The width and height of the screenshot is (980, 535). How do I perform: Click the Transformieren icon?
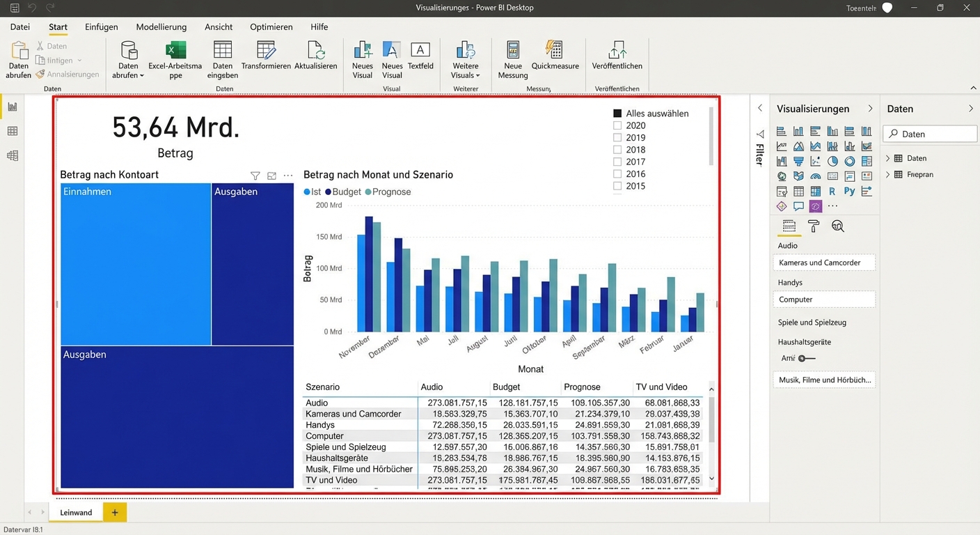266,51
